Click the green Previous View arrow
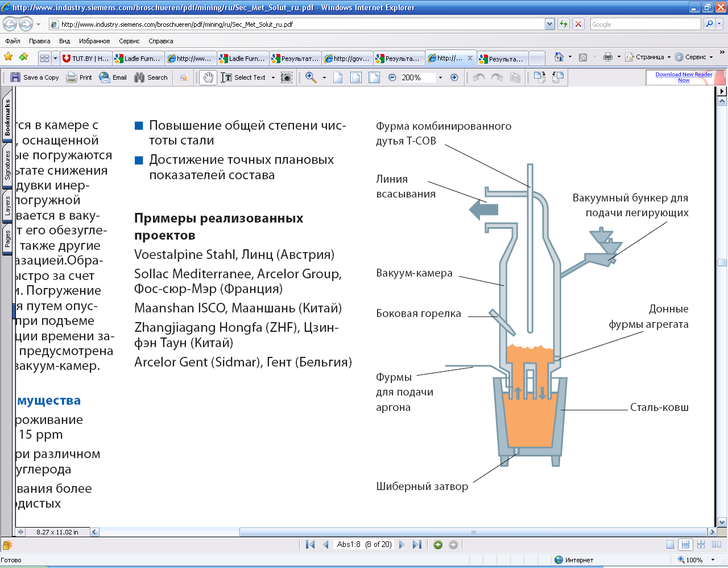Screen dimensions: 728x568 pos(438,545)
